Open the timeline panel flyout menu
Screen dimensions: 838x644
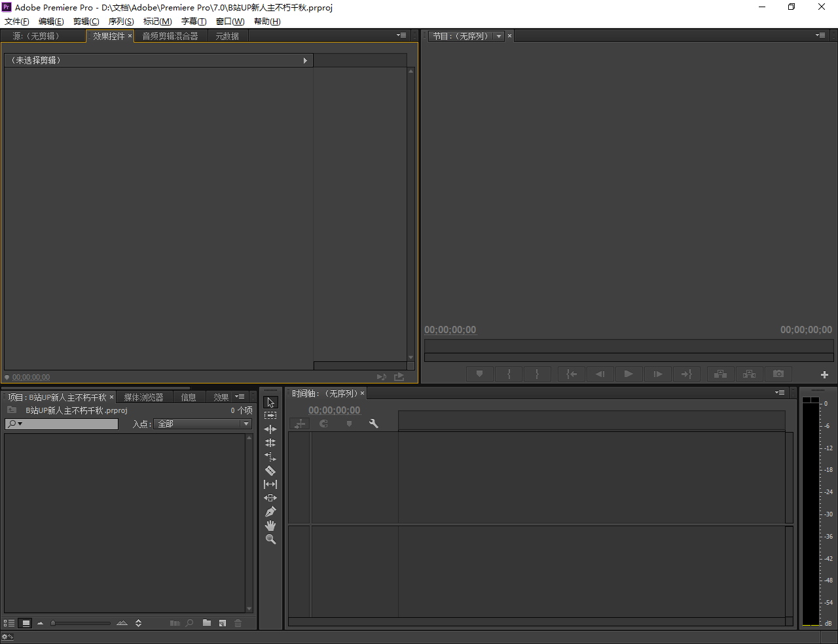click(x=780, y=393)
